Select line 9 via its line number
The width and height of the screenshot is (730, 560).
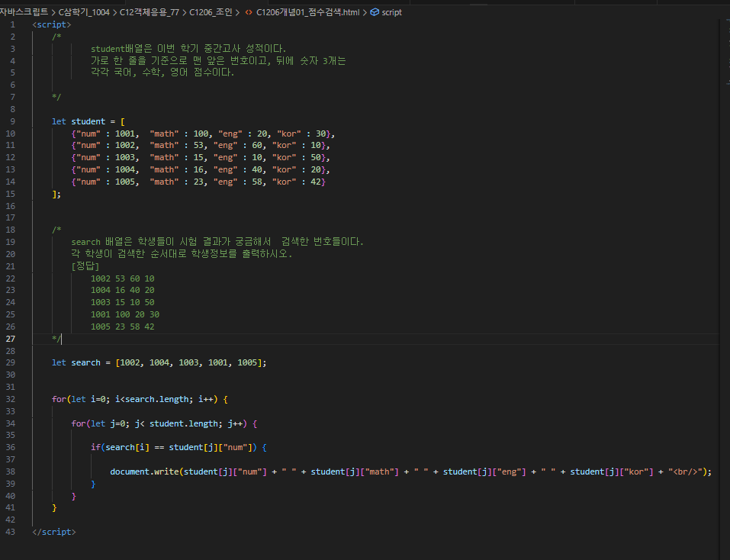[x=12, y=121]
